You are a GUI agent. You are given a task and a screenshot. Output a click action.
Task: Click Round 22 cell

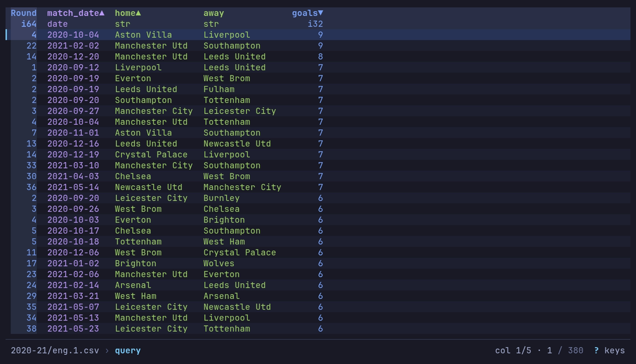coord(31,46)
